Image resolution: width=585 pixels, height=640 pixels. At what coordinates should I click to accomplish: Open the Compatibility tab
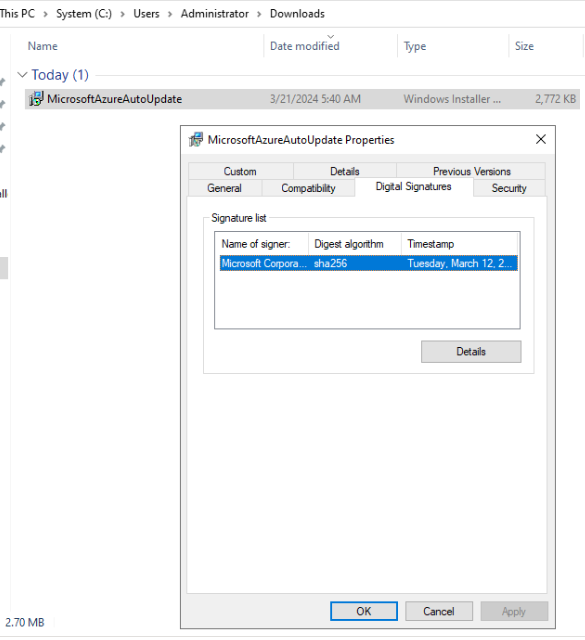click(308, 188)
